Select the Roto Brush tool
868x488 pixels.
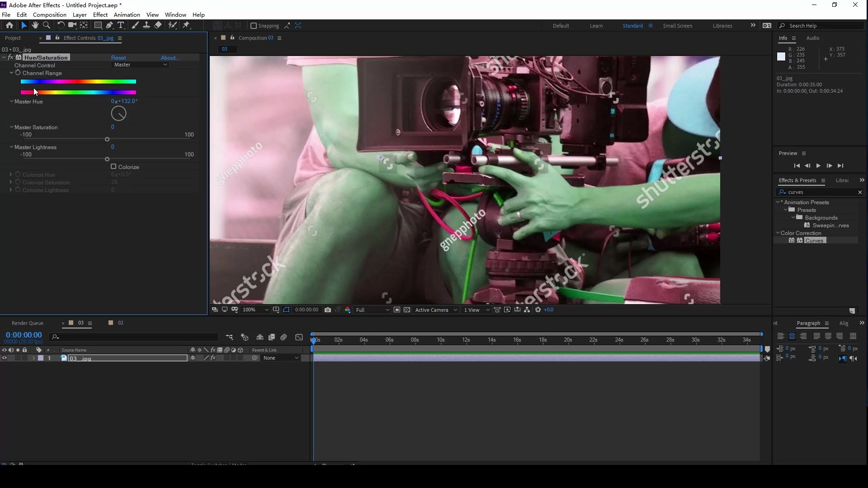tap(172, 25)
